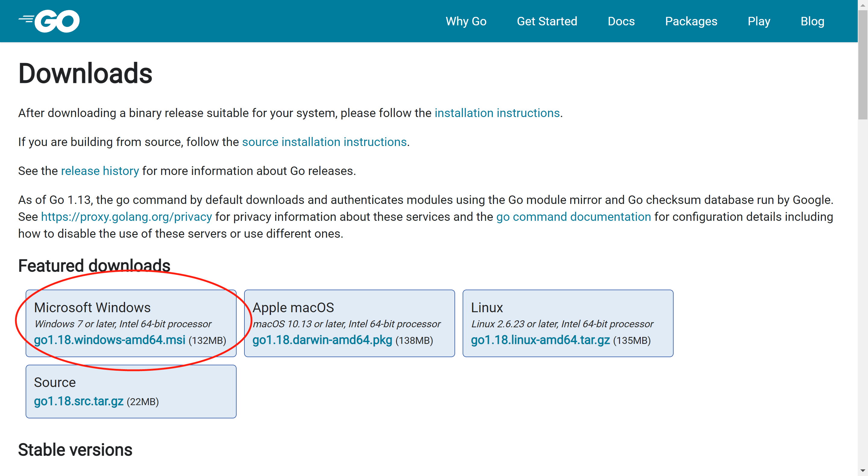Open the go command documentation link
The height and width of the screenshot is (476, 868).
click(574, 217)
